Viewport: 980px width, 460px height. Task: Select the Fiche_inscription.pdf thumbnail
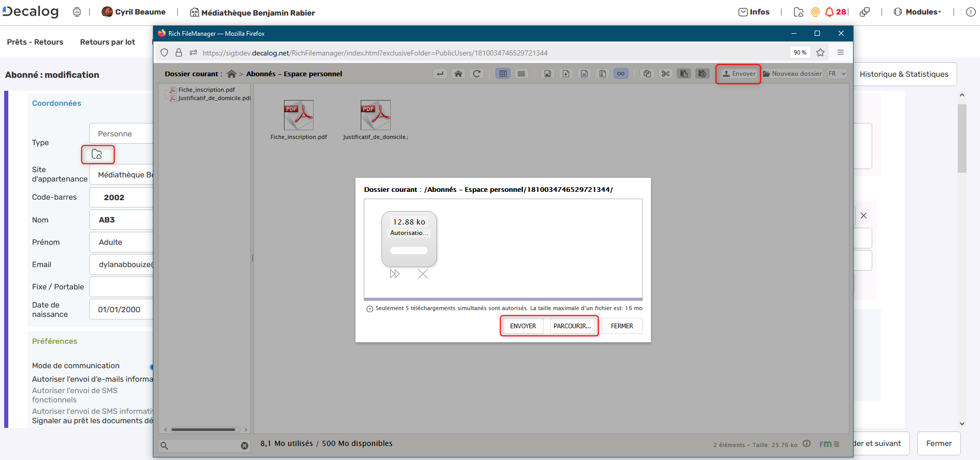coord(299,115)
